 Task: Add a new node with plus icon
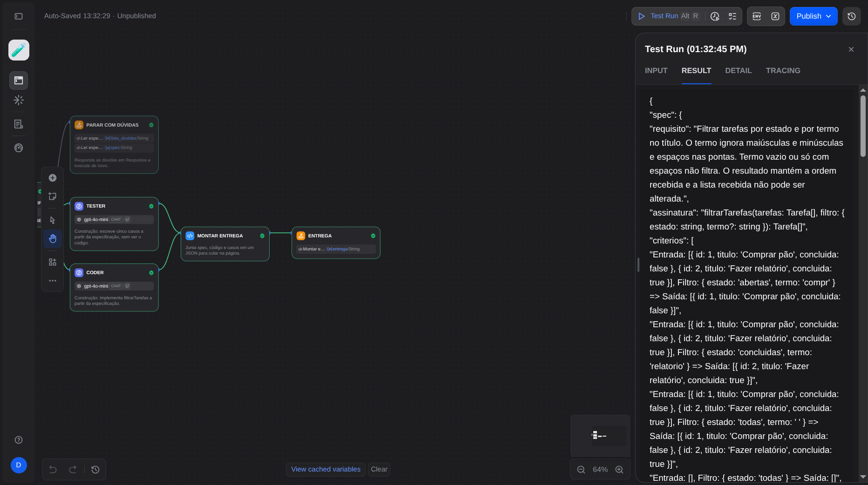53,178
